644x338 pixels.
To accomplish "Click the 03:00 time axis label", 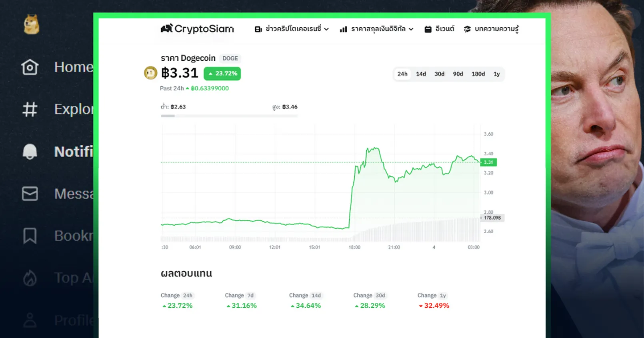I will coord(474,247).
